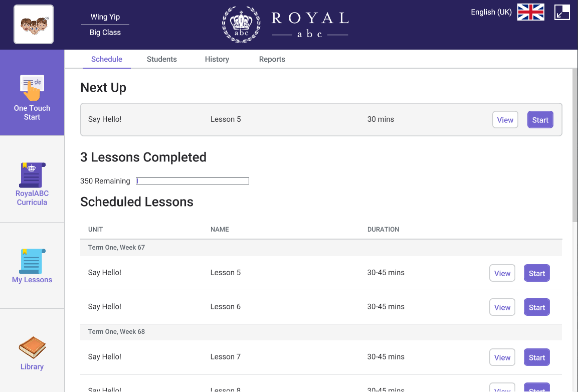Start Lesson 7
This screenshot has width=578, height=392.
537,357
